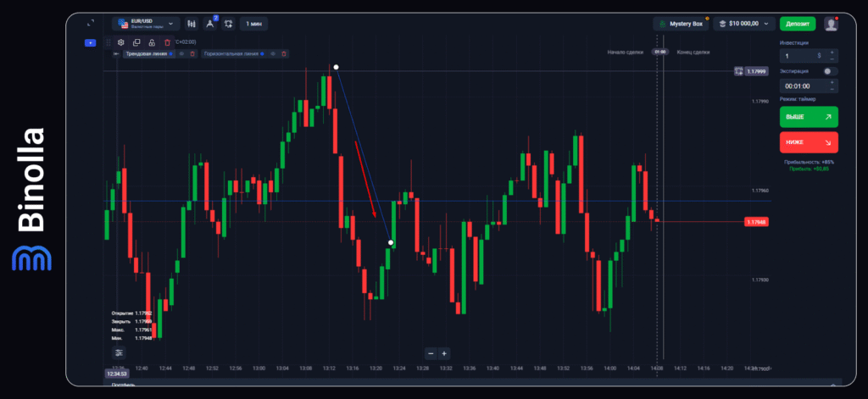The width and height of the screenshot is (868, 399).
Task: Duplicate the selected drawing with the copy icon
Action: click(136, 42)
